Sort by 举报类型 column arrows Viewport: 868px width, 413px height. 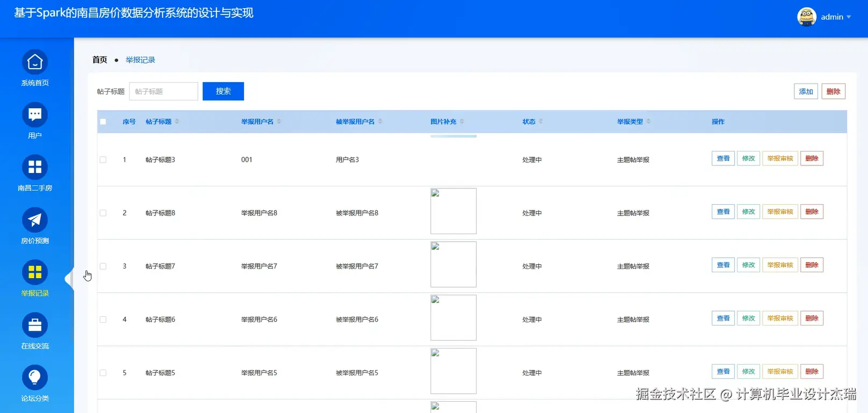(x=648, y=122)
